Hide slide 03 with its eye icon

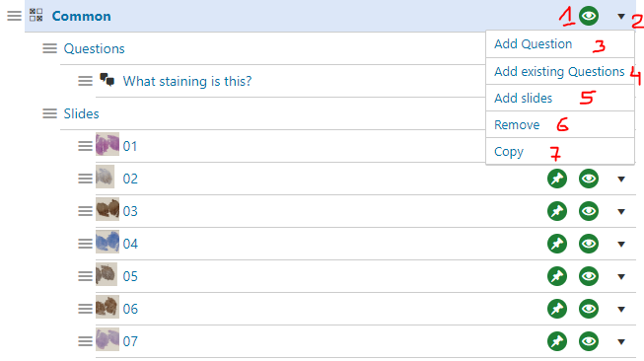pyautogui.click(x=589, y=211)
